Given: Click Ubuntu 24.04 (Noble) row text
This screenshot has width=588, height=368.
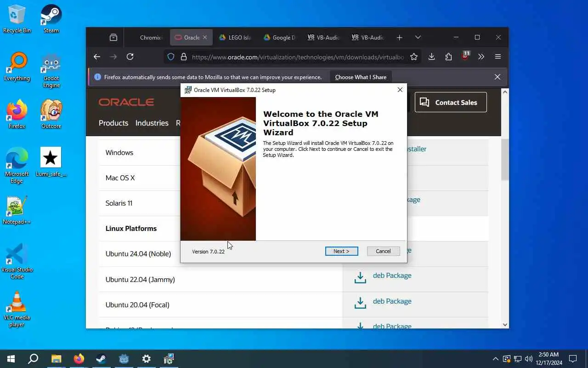Looking at the screenshot, I should 138,254.
